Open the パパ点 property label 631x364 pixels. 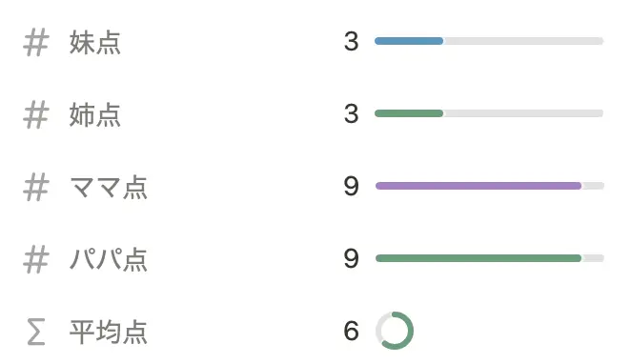[109, 259]
